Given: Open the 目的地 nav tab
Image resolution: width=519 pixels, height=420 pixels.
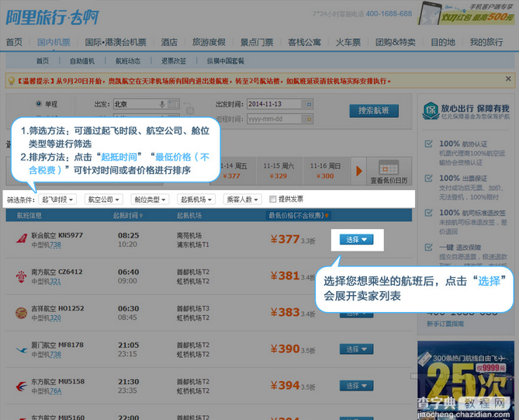Looking at the screenshot, I should click(x=443, y=43).
